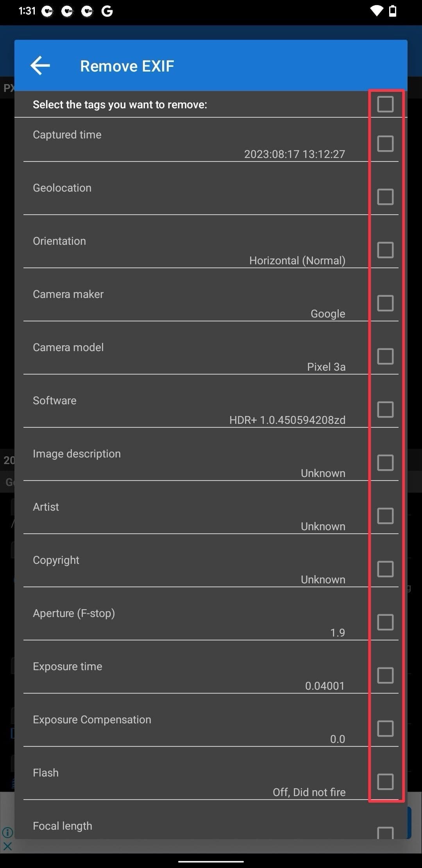Image resolution: width=422 pixels, height=868 pixels.
Task: Select the Orientation tag checkbox
Action: click(x=385, y=250)
